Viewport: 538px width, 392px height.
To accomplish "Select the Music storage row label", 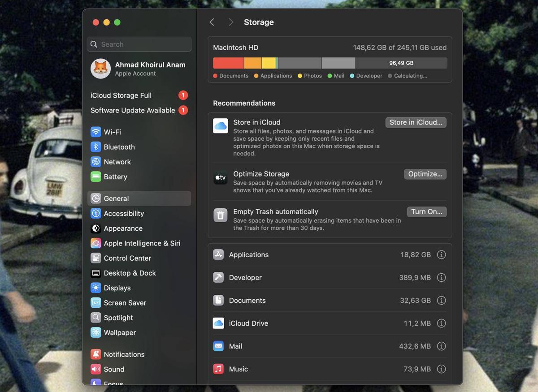I will click(x=239, y=369).
